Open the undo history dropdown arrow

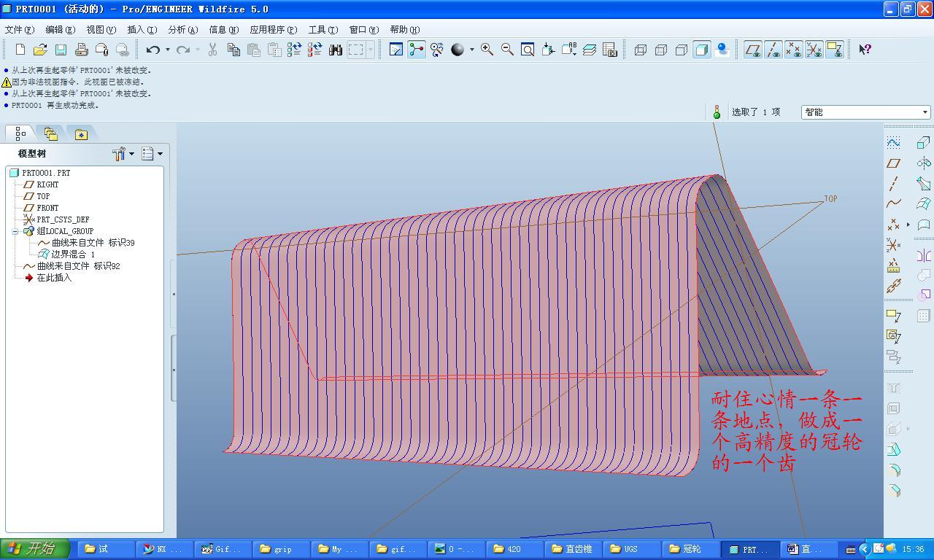[167, 50]
